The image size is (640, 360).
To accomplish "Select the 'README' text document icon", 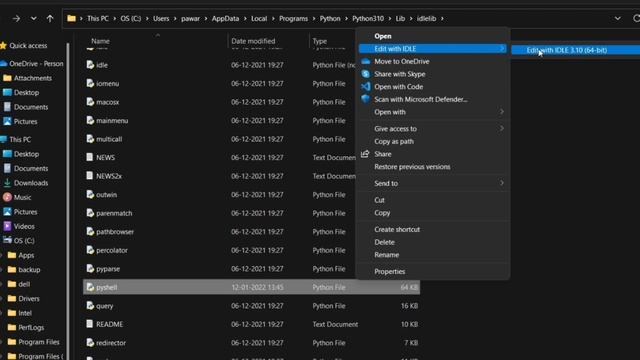I will click(x=90, y=324).
